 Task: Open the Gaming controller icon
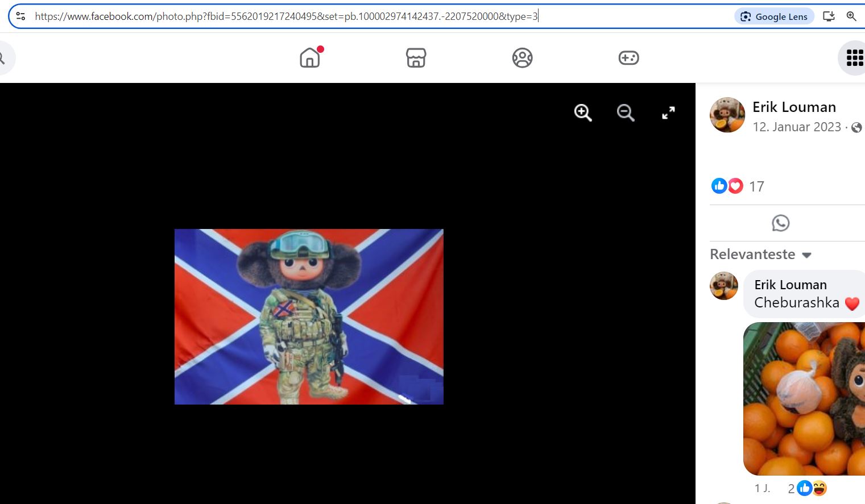click(x=629, y=58)
